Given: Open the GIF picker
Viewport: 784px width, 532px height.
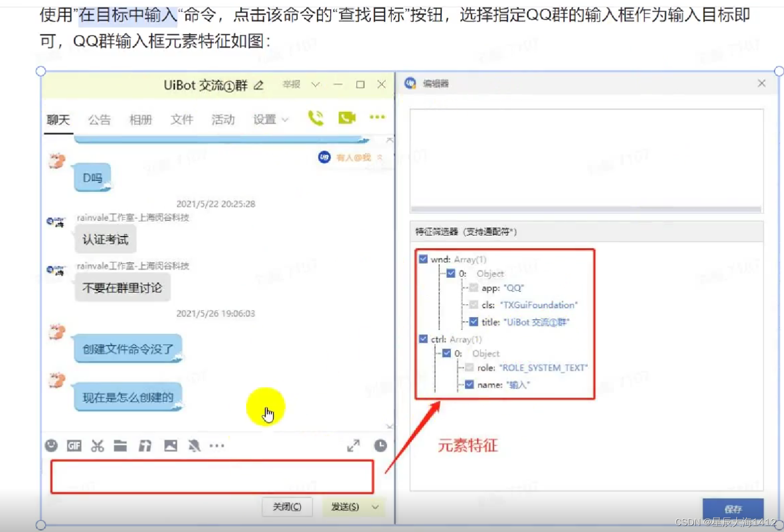Looking at the screenshot, I should coord(74,445).
